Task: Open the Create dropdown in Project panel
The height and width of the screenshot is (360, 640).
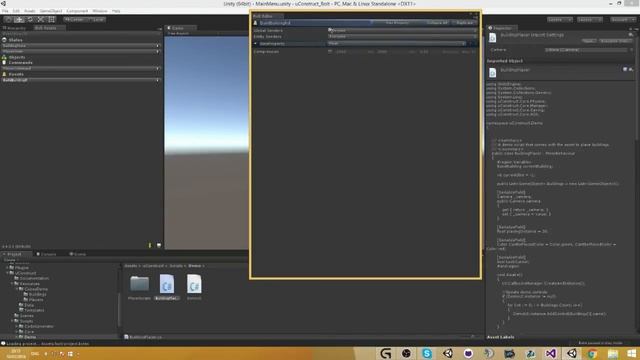Action: (10, 260)
